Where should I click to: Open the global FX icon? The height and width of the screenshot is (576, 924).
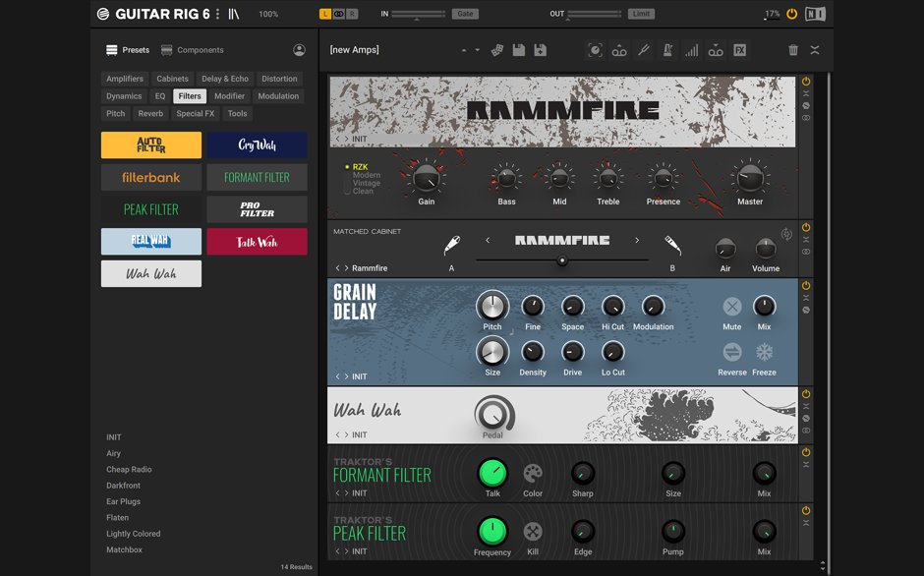point(739,50)
